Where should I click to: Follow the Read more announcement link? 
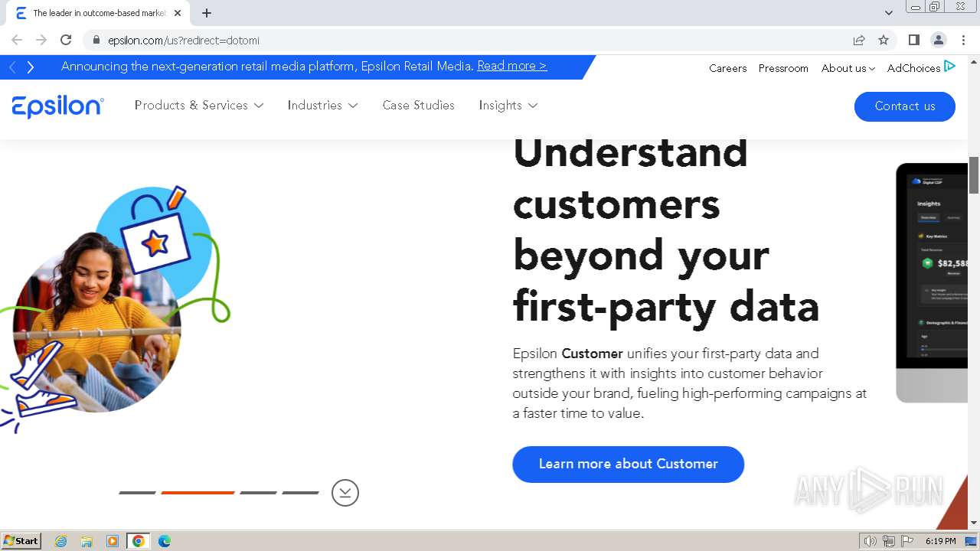(x=512, y=66)
